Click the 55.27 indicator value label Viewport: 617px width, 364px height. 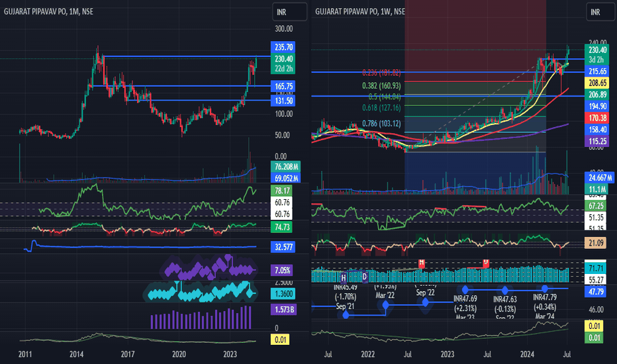pyautogui.click(x=596, y=280)
